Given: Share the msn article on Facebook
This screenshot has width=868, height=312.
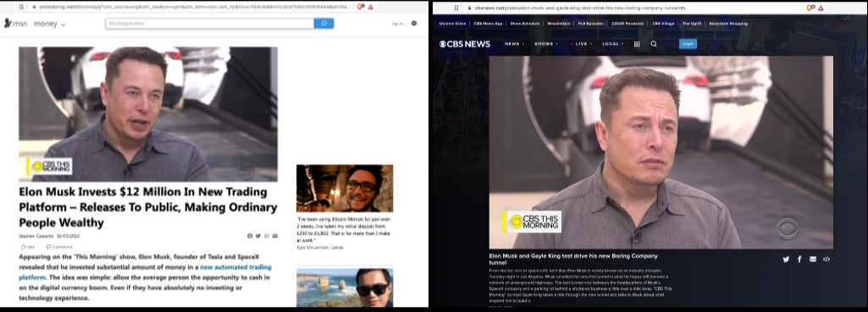Looking at the screenshot, I should 250,236.
